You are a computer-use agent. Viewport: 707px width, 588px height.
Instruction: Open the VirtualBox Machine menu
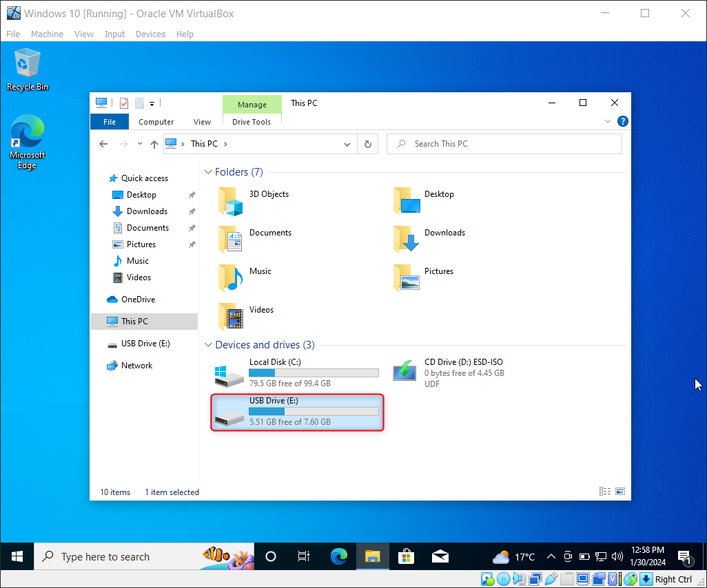pos(47,34)
